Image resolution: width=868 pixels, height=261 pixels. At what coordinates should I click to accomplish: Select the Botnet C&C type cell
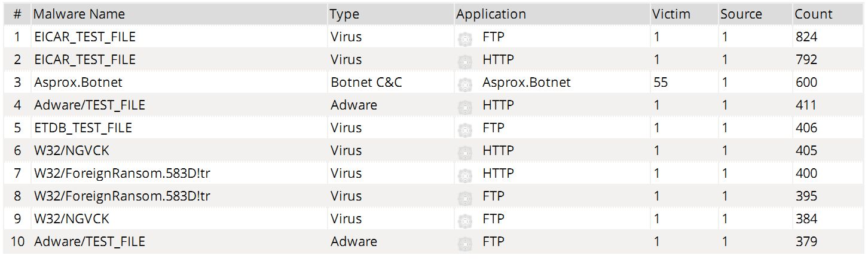pos(366,83)
